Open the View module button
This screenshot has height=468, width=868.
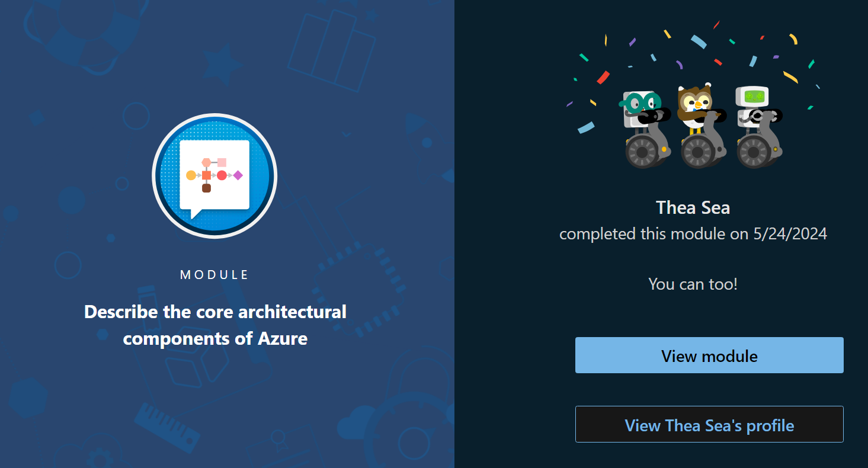[x=709, y=355]
